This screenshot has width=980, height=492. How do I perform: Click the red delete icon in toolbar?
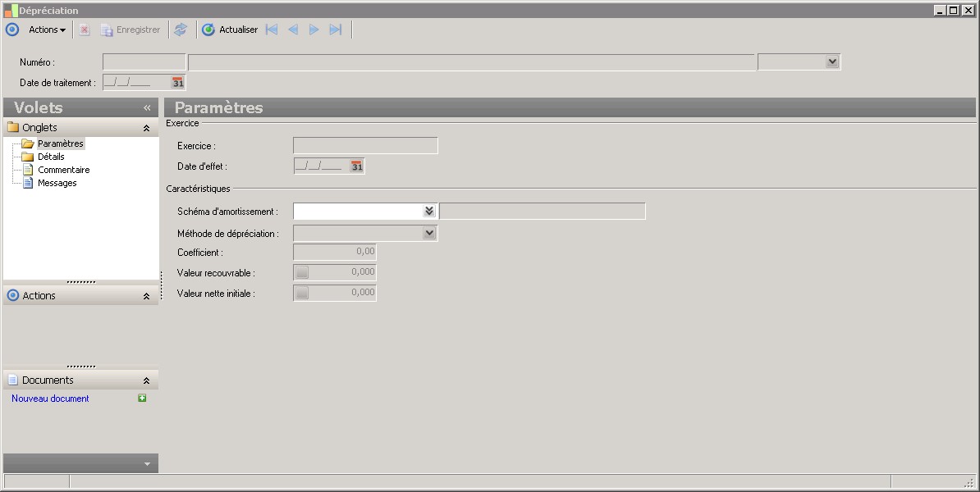[85, 30]
